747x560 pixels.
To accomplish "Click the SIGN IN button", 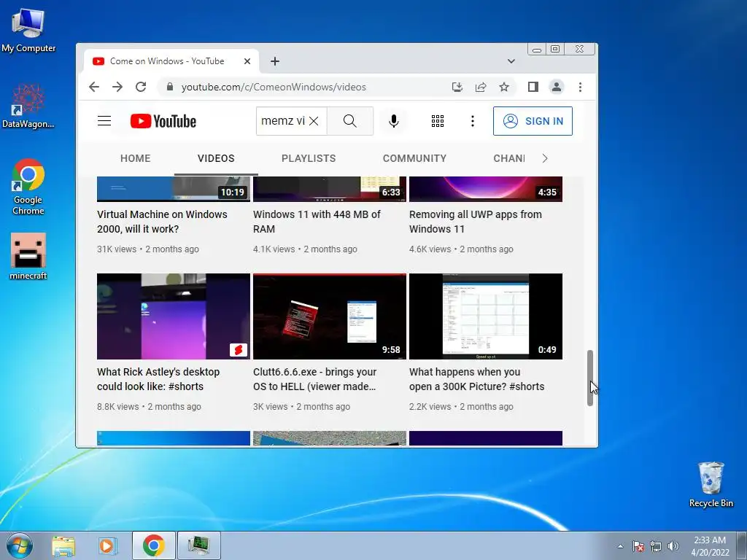I will click(x=533, y=121).
